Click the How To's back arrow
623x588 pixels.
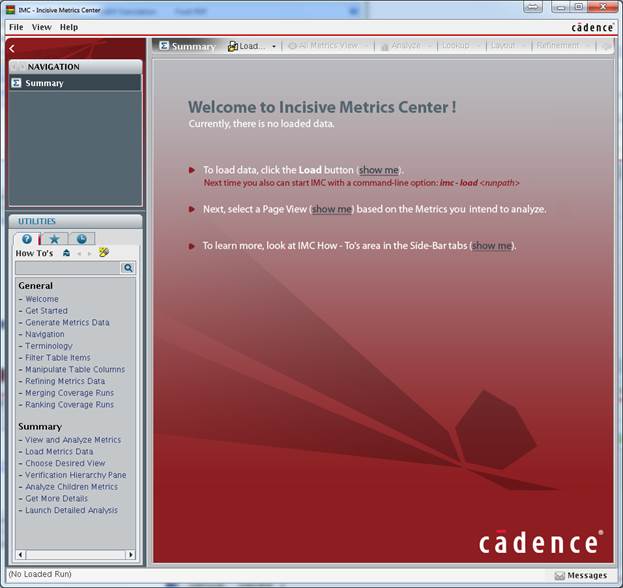[x=79, y=253]
